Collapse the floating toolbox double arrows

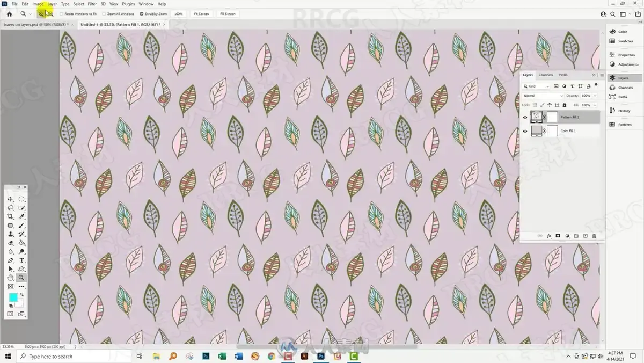pyautogui.click(x=19, y=187)
